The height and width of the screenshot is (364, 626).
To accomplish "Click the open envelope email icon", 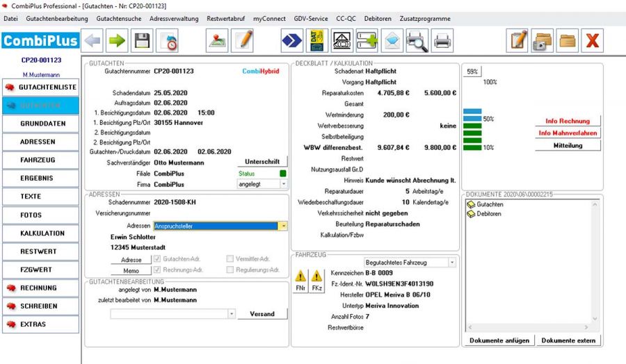I will point(392,41).
